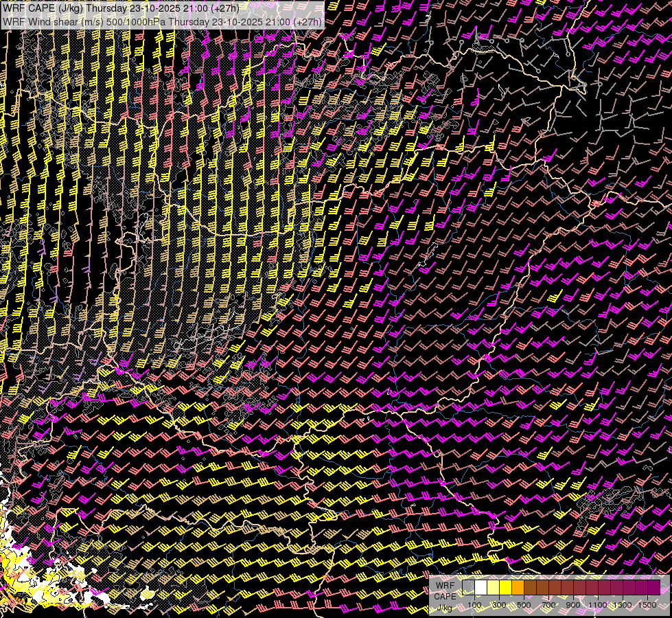Screen dimensions: 672x618
Task: Click the 1300 legend tick label
Action: click(623, 604)
